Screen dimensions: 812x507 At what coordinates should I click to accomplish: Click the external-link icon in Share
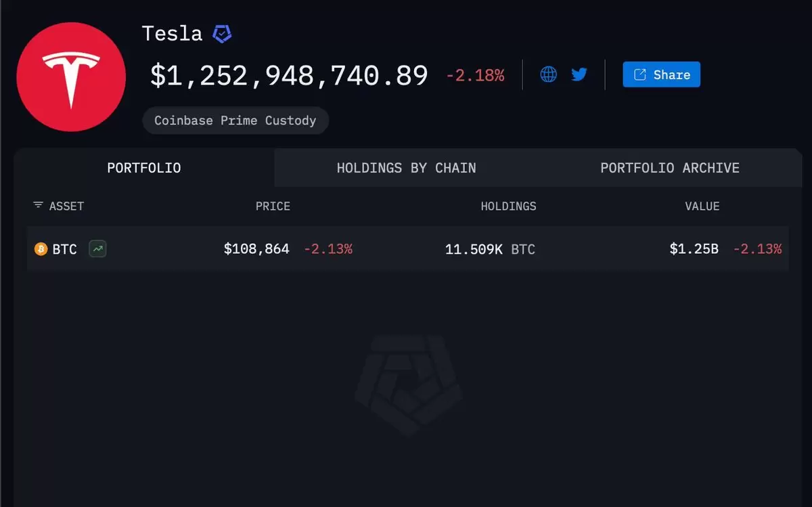(x=639, y=74)
